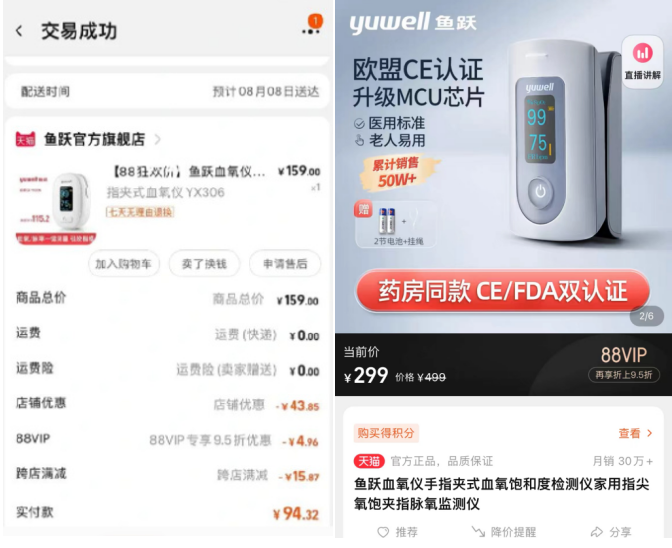
Task: Go back from the 交易成功 page
Action: [19, 31]
